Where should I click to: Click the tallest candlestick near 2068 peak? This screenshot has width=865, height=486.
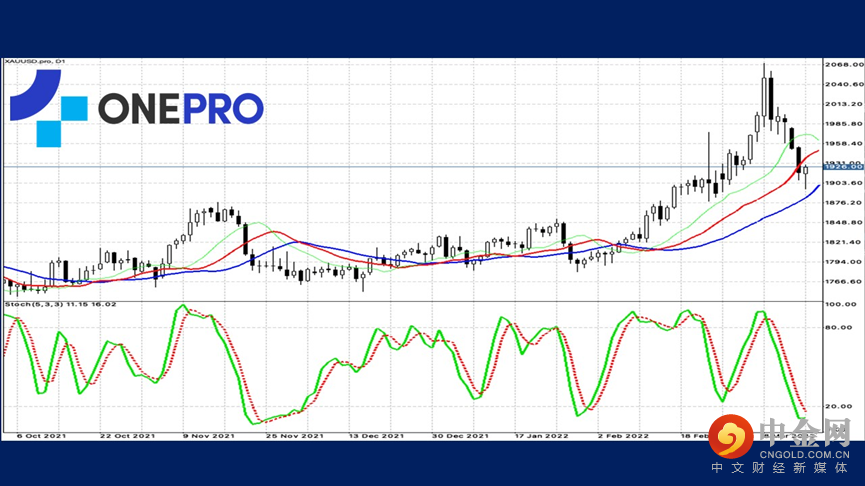[764, 97]
